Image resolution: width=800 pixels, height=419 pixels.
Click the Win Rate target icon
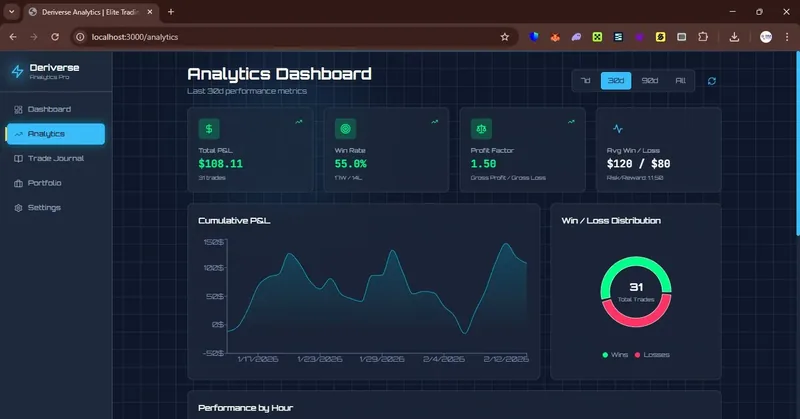click(x=345, y=129)
